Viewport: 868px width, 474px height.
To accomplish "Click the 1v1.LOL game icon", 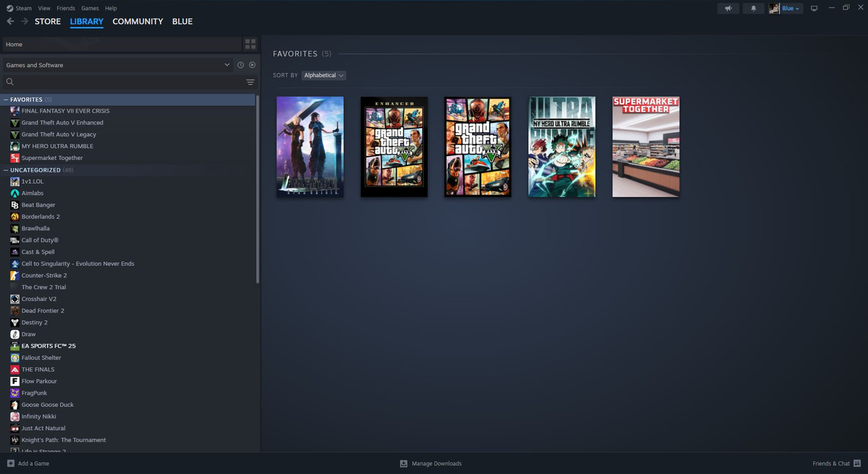I will (x=15, y=182).
